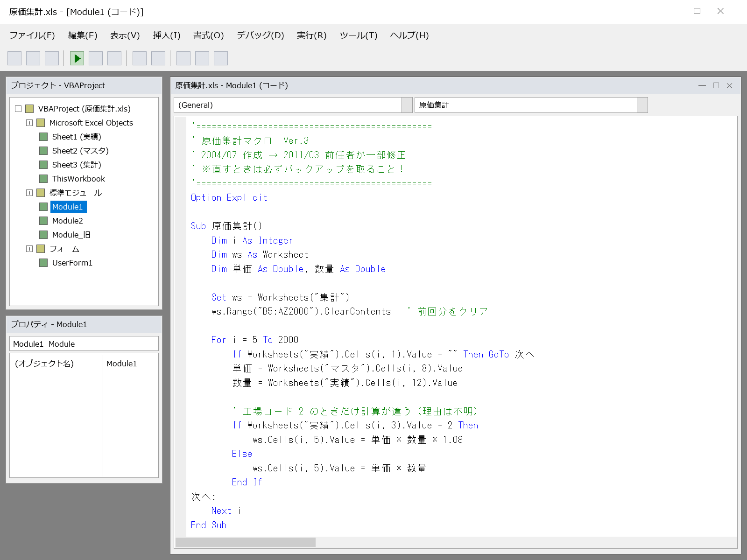The image size is (747, 560).
Task: Expand the フォーム node
Action: click(29, 249)
